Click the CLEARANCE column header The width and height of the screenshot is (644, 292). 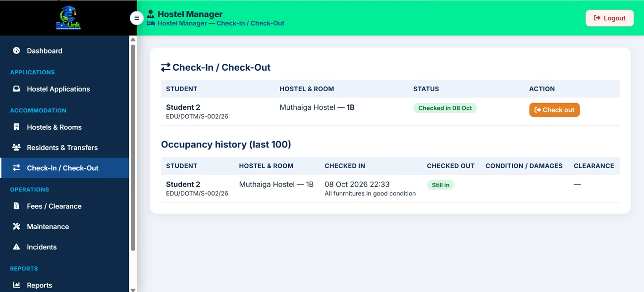coord(593,166)
